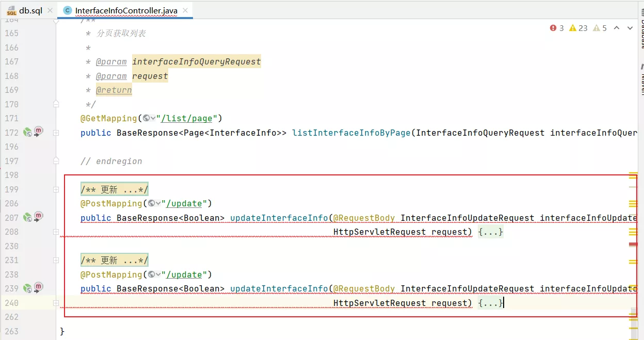This screenshot has height=340, width=644.
Task: Click highlighted 'request' param on line 168
Action: [150, 76]
